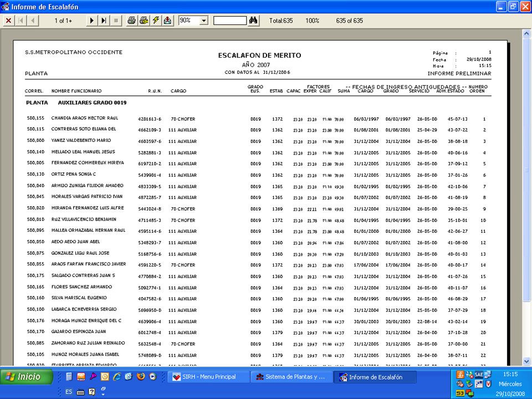Refresh report data with the lightning icon
532x399 pixels.
coord(155,21)
